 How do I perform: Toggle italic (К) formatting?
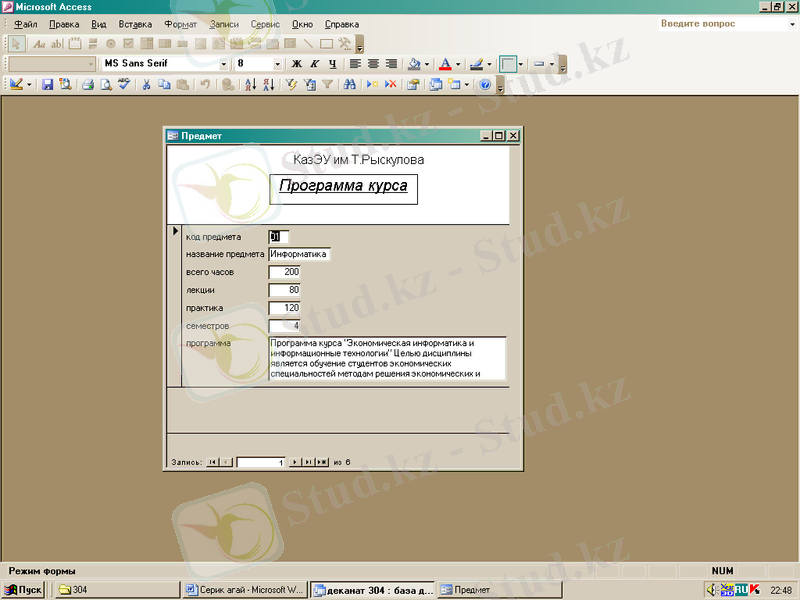point(314,64)
